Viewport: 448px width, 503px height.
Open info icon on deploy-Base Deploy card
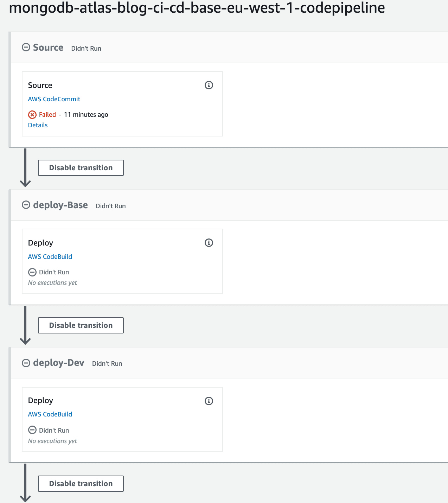pos(209,243)
